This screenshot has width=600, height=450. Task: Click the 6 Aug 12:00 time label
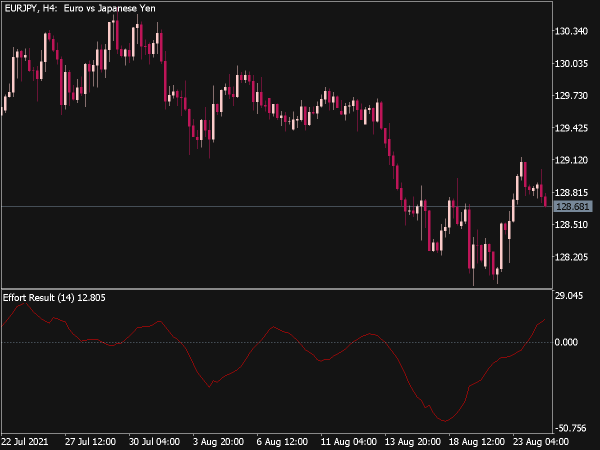(282, 442)
